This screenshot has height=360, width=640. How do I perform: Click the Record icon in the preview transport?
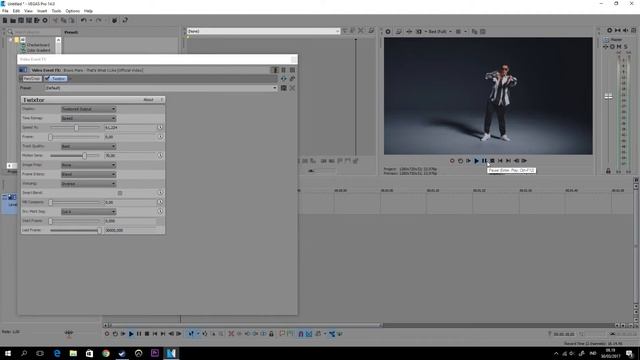pyautogui.click(x=452, y=161)
